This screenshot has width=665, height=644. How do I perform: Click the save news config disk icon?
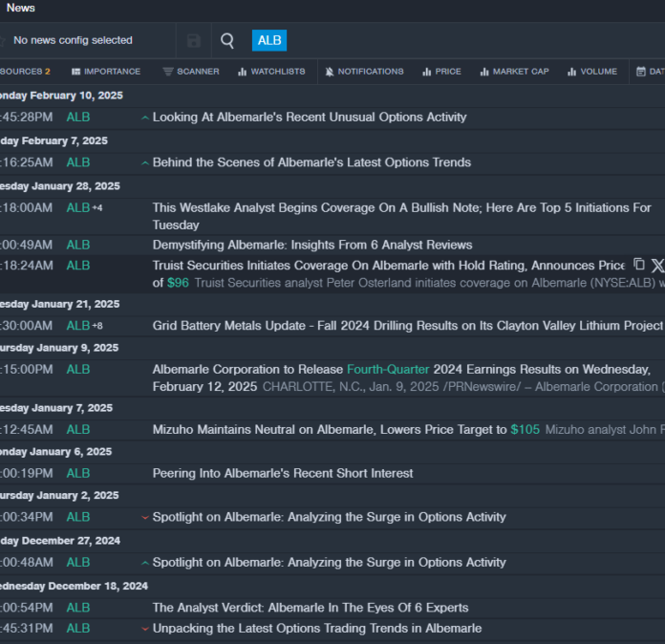point(194,40)
